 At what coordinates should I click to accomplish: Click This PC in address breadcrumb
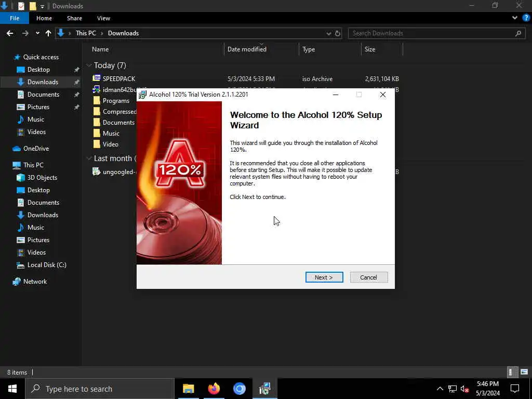click(x=86, y=33)
